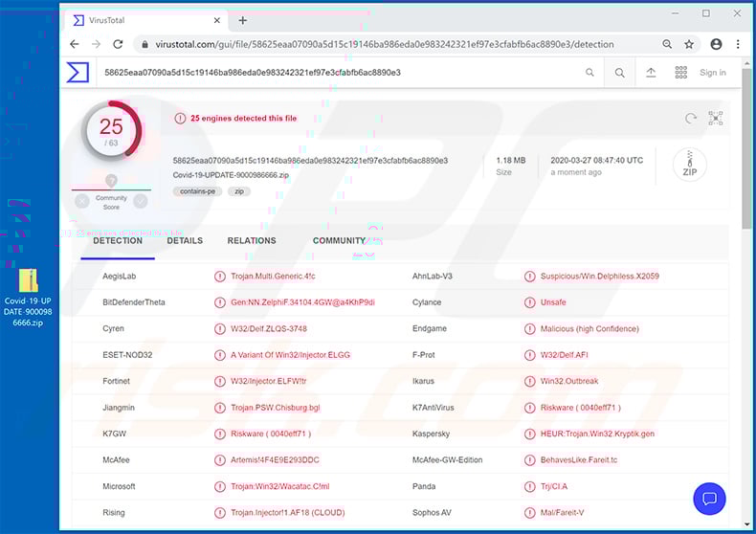
Task: Vote negative on community score
Action: coord(82,201)
